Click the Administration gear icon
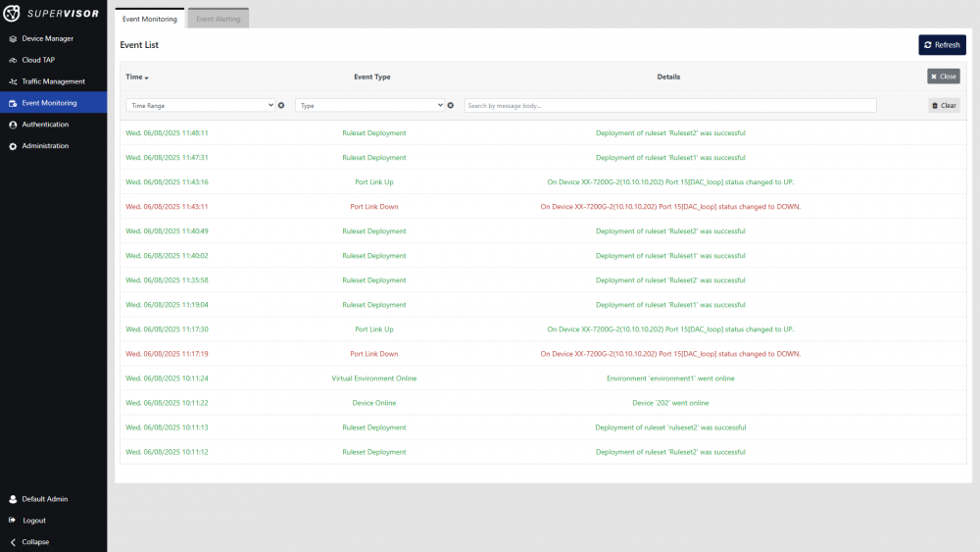The image size is (980, 552). (x=13, y=146)
